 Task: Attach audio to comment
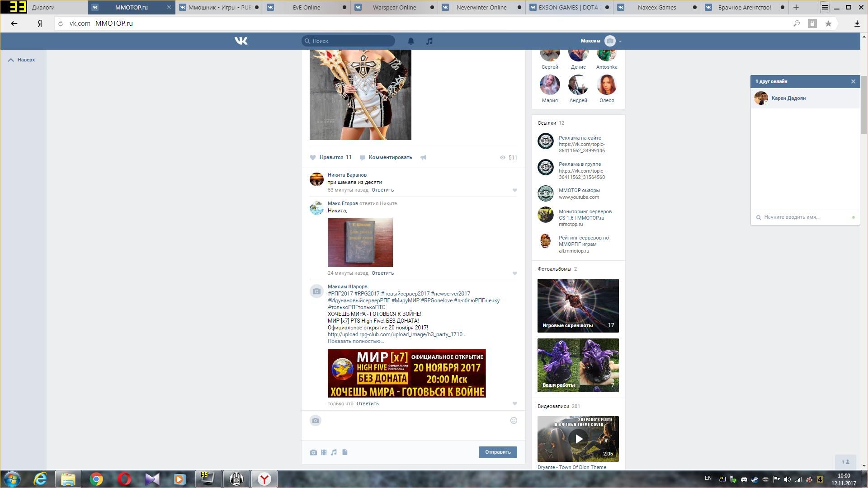click(334, 452)
